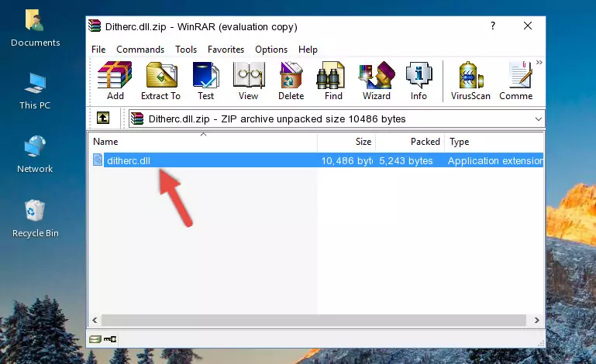
Task: Run the Test archive tool
Action: pyautogui.click(x=205, y=81)
